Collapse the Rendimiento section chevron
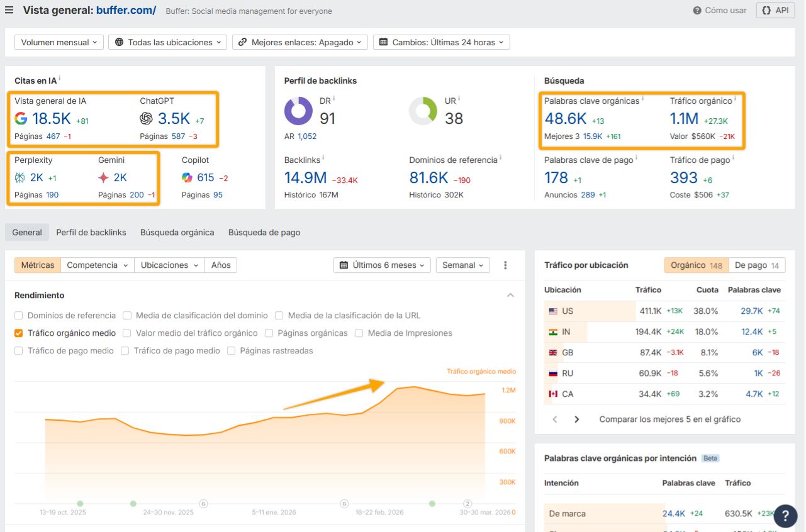 point(511,295)
